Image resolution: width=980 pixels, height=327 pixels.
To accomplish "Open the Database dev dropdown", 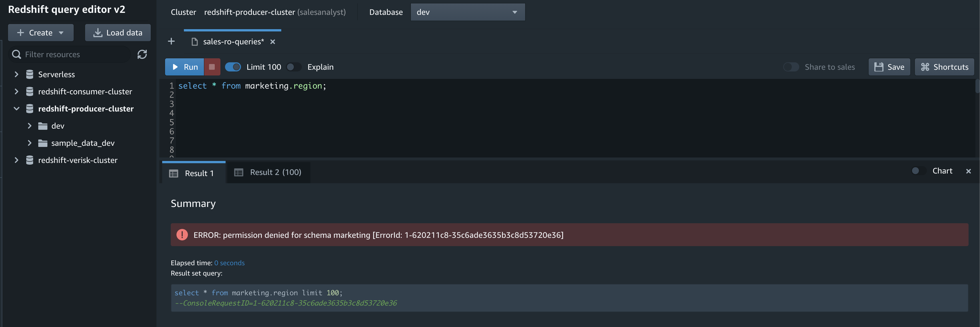I will 467,12.
